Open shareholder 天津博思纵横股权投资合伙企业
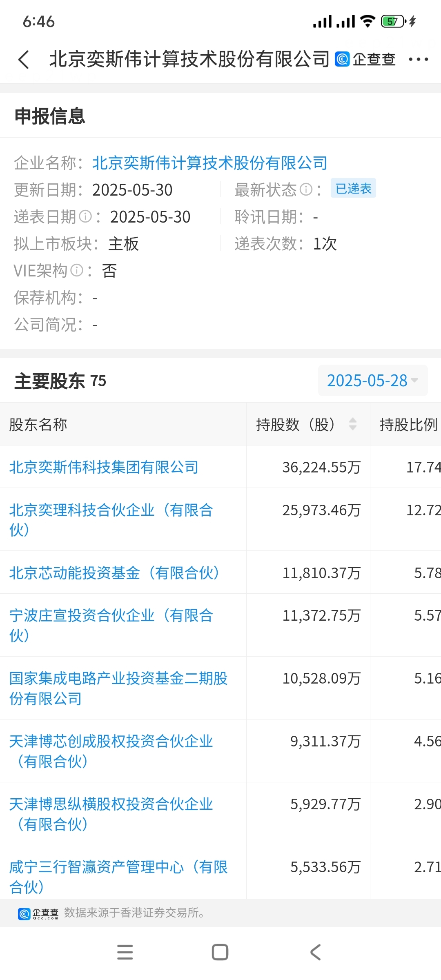 tap(111, 814)
